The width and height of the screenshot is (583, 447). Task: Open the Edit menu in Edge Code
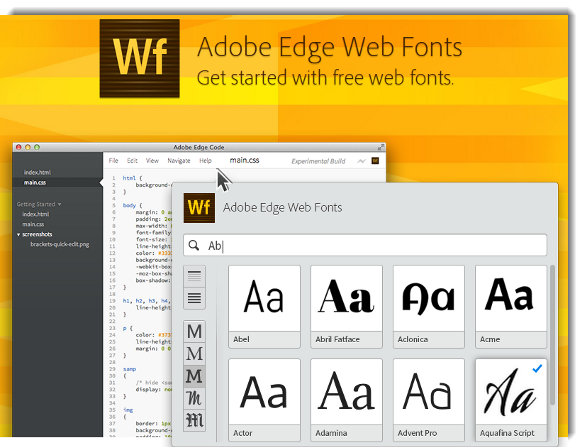132,161
